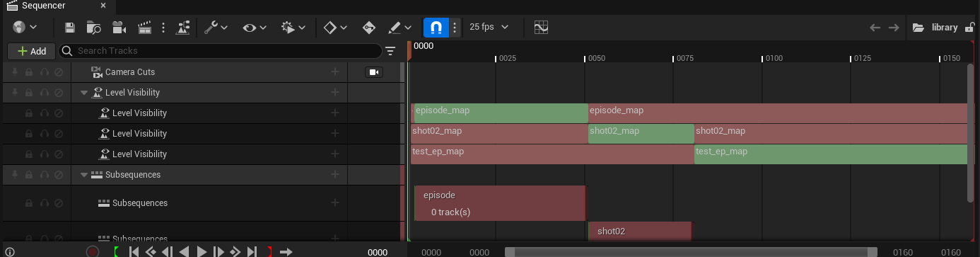Focus the Search Tracks field
Image resolution: width=980 pixels, height=257 pixels.
pos(221,51)
